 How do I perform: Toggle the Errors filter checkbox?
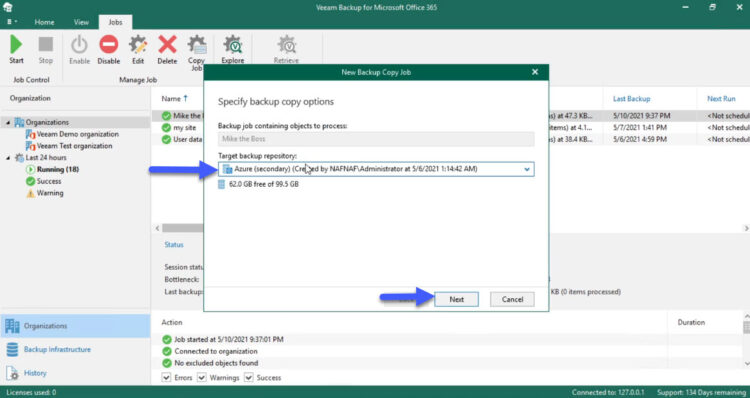(166, 377)
